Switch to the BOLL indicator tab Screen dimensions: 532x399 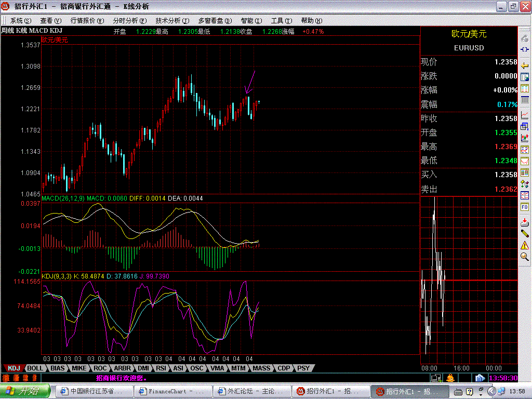35,368
